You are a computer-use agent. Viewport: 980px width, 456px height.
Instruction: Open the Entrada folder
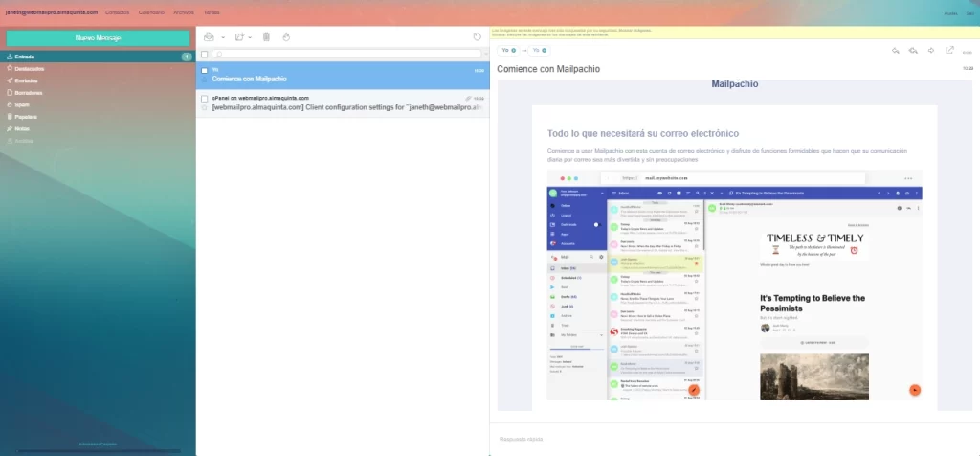pos(99,57)
